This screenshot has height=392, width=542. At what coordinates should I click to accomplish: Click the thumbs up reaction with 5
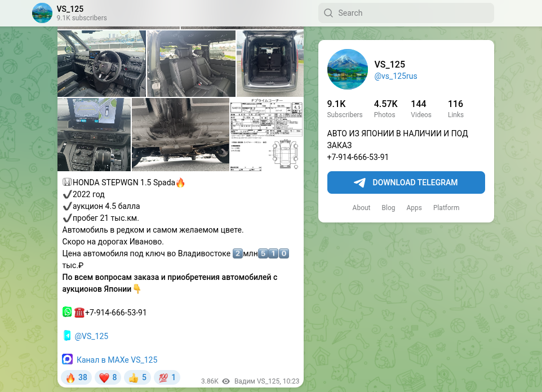pyautogui.click(x=137, y=377)
